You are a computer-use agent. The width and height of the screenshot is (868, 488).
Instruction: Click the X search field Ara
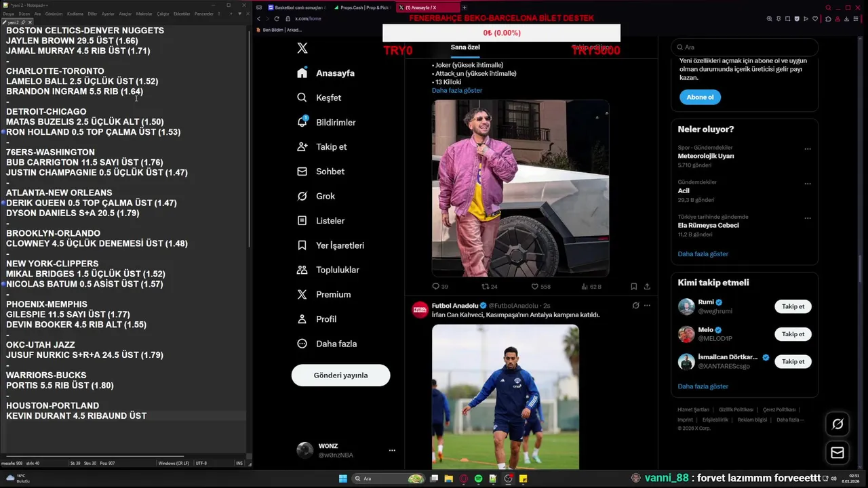745,47
